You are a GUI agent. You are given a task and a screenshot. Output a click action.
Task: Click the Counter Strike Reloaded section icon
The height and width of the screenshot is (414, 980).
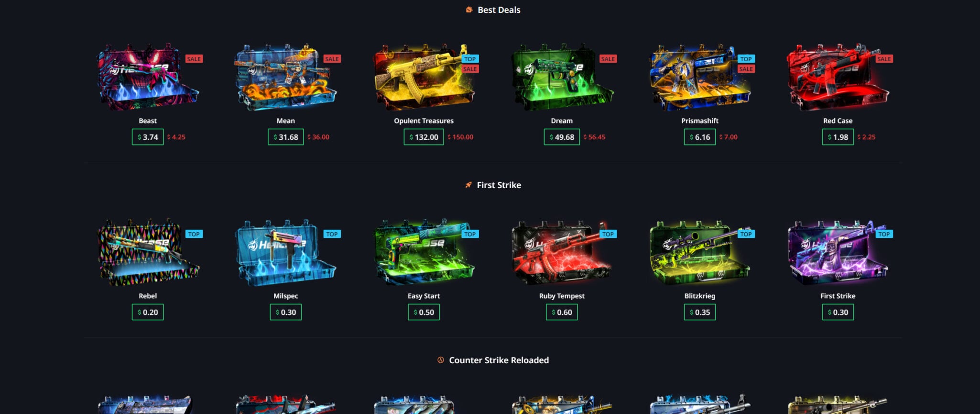[441, 360]
